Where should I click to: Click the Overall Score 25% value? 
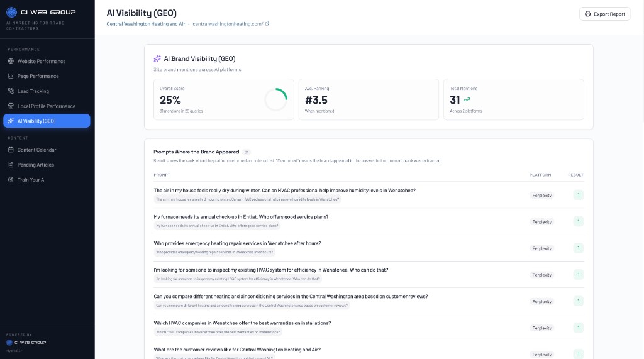tap(170, 100)
